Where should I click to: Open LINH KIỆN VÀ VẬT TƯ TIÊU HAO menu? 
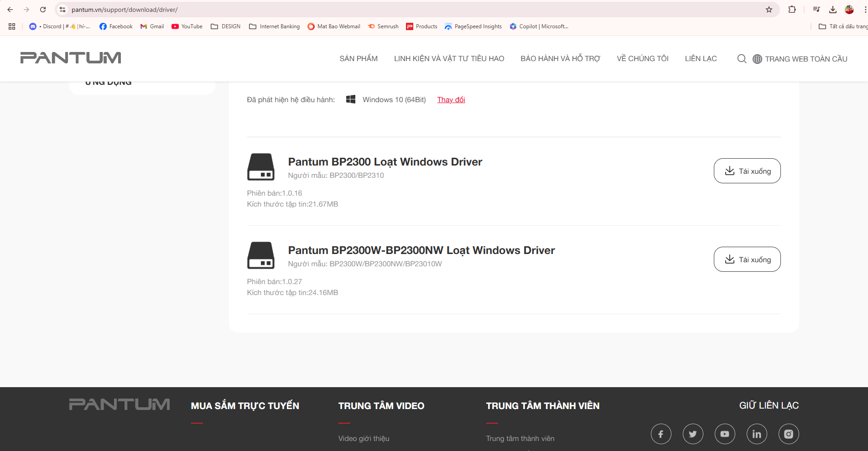point(449,59)
